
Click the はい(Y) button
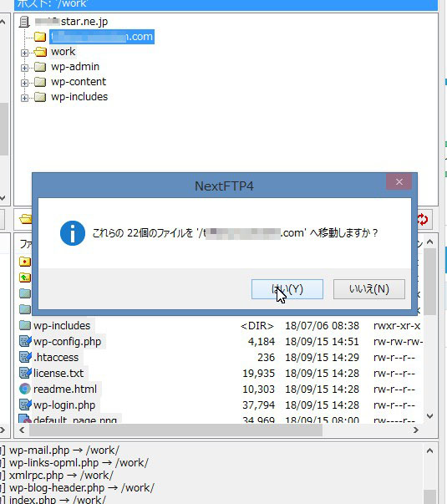[287, 289]
